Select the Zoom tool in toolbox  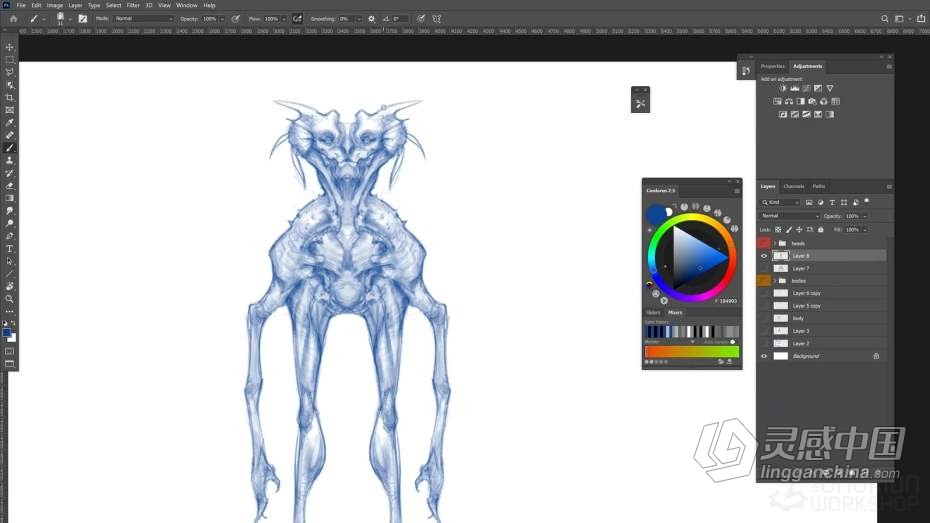click(9, 299)
